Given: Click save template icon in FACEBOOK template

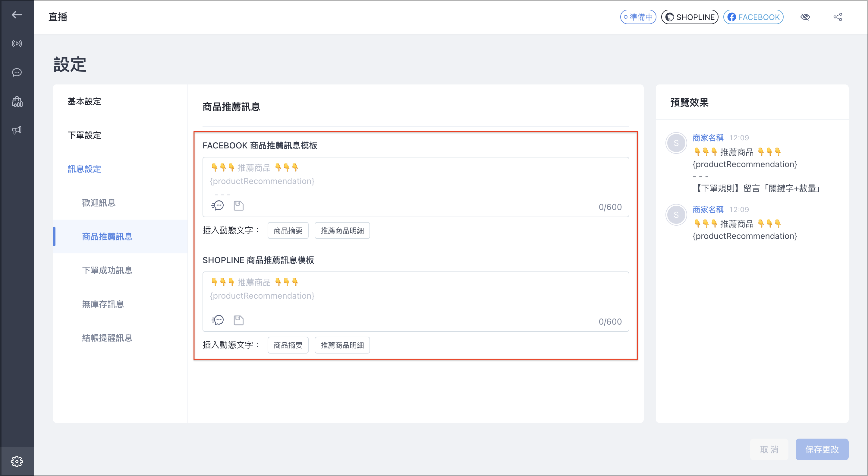Looking at the screenshot, I should coord(239,205).
